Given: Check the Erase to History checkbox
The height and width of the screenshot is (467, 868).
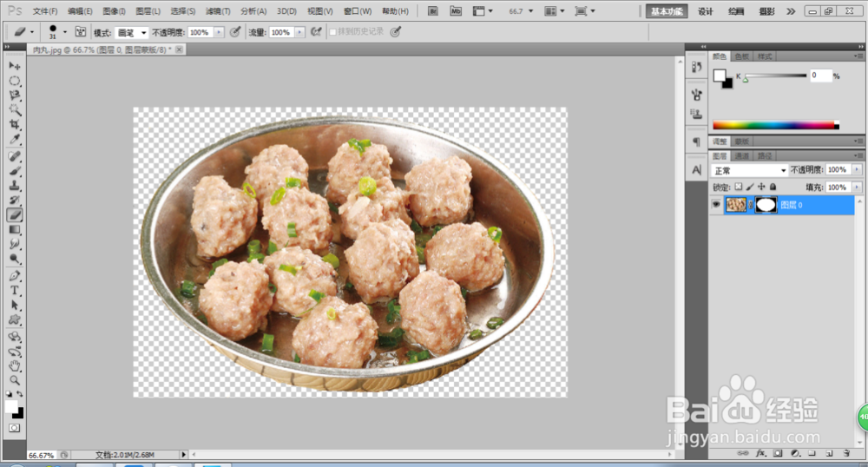Looking at the screenshot, I should tap(332, 32).
